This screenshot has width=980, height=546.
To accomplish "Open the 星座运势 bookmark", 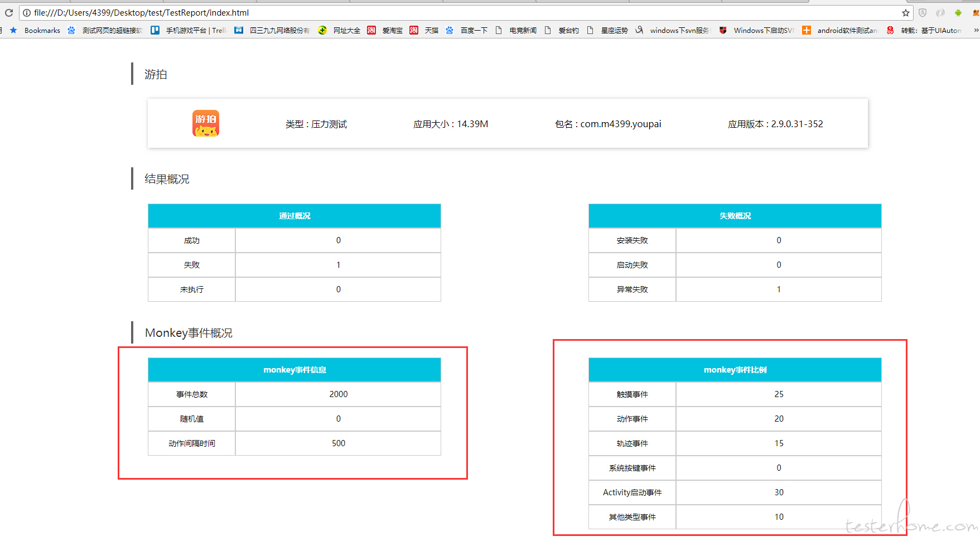I will pyautogui.click(x=607, y=30).
